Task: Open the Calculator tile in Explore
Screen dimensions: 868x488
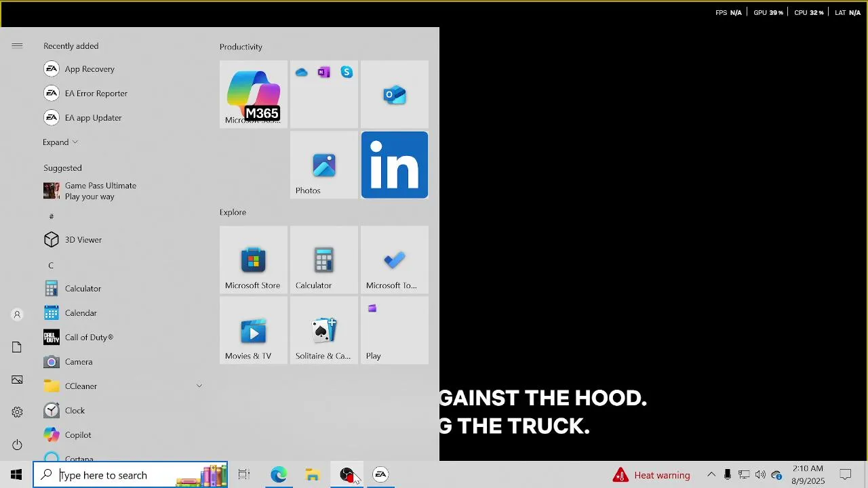Action: pos(324,260)
